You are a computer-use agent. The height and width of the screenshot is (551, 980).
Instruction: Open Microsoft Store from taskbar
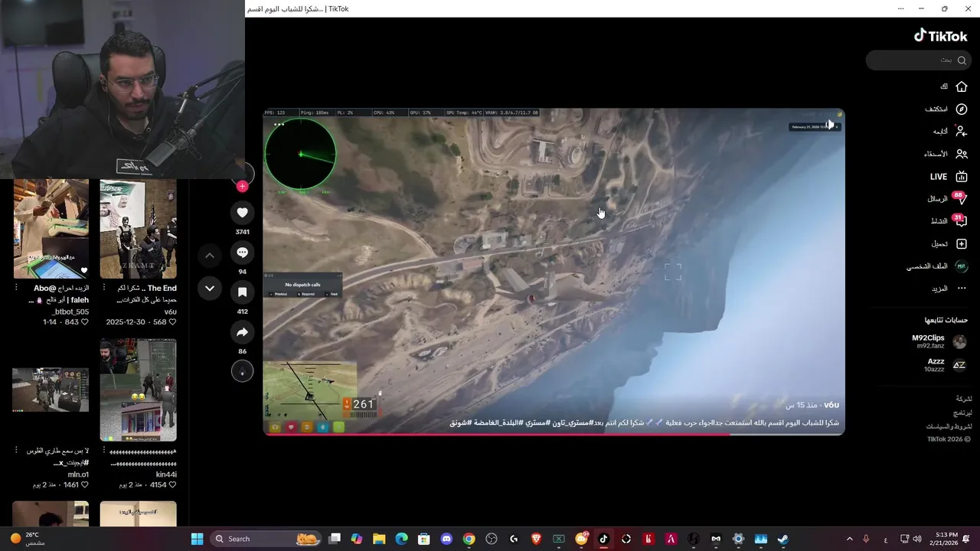(x=424, y=539)
